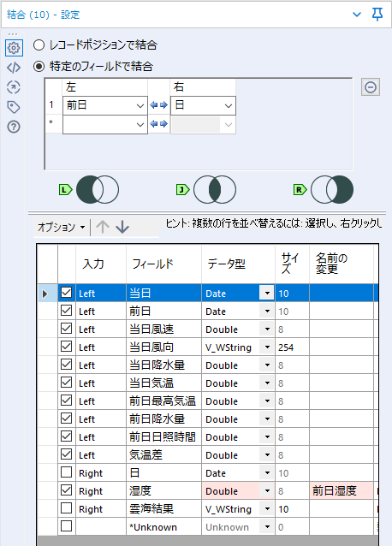Viewport: 392px width, 546px height.
Task: Open data type dropdown for 当日風向
Action: pos(267,347)
